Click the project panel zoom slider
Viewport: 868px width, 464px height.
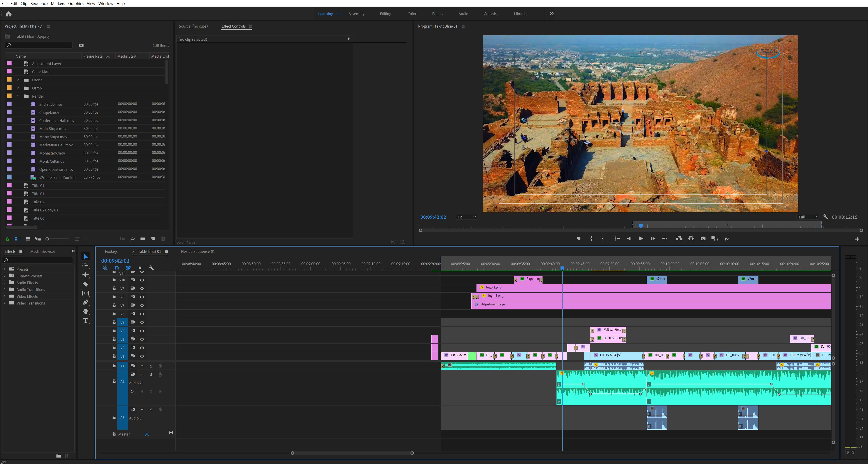pos(57,239)
